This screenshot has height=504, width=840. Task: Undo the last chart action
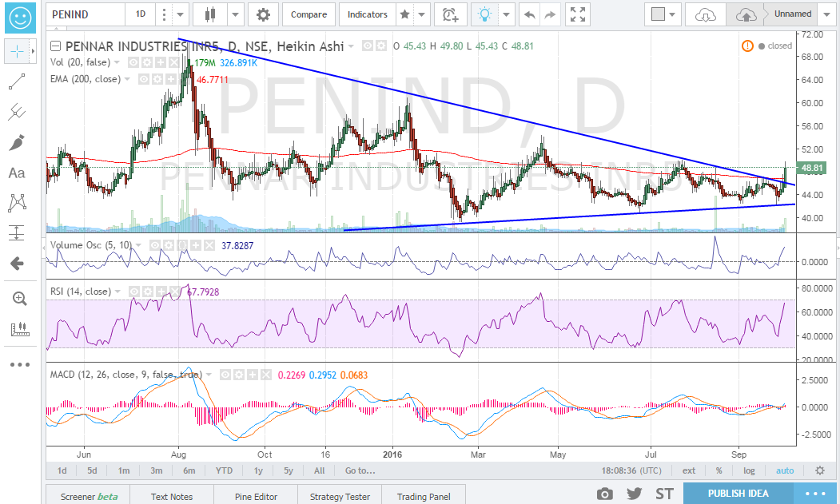pyautogui.click(x=529, y=15)
